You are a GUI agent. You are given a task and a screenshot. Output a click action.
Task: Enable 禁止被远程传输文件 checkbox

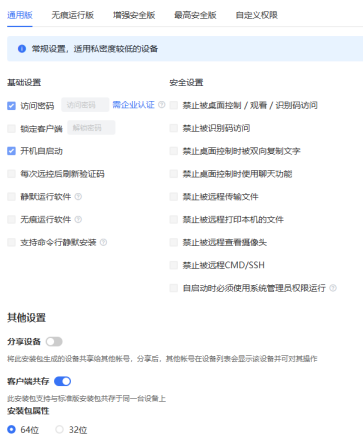coord(174,197)
